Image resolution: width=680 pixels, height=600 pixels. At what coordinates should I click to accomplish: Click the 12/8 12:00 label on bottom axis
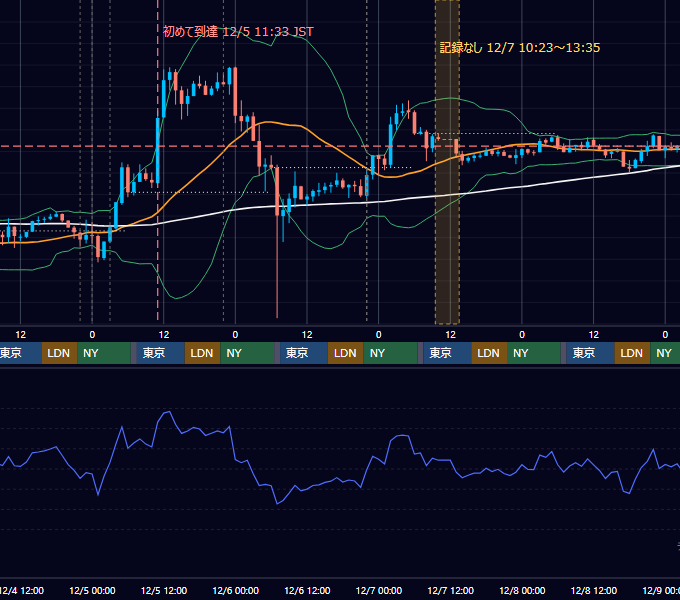[x=594, y=590]
